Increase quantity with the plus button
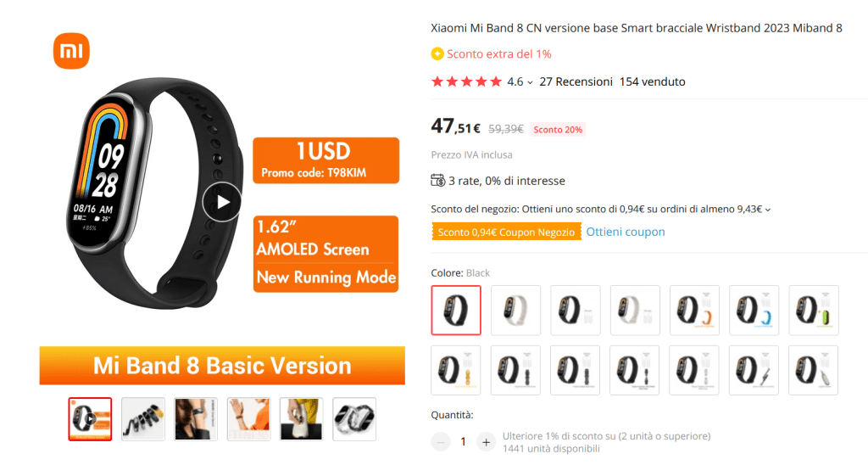The width and height of the screenshot is (868, 465). (486, 442)
